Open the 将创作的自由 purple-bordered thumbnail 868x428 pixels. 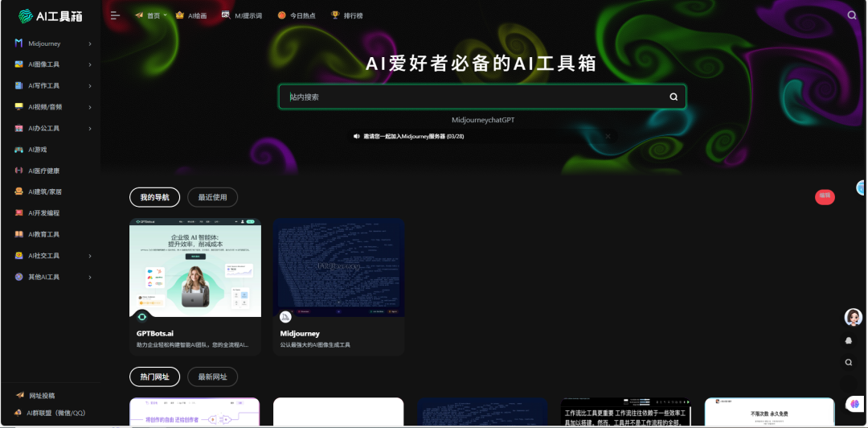click(194, 412)
